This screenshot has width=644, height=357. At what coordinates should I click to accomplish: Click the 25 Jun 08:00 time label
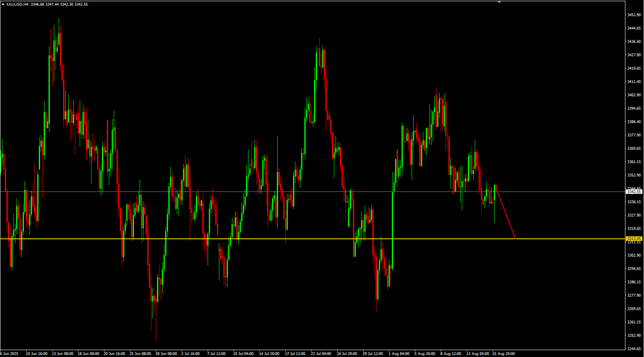click(140, 354)
